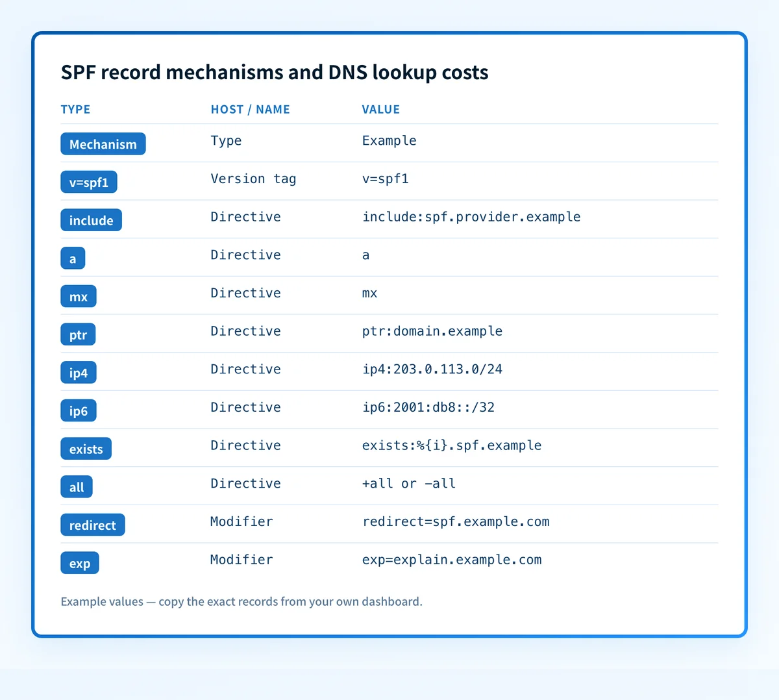Click the v=spf1 value cell
This screenshot has height=700, width=779.
386,179
